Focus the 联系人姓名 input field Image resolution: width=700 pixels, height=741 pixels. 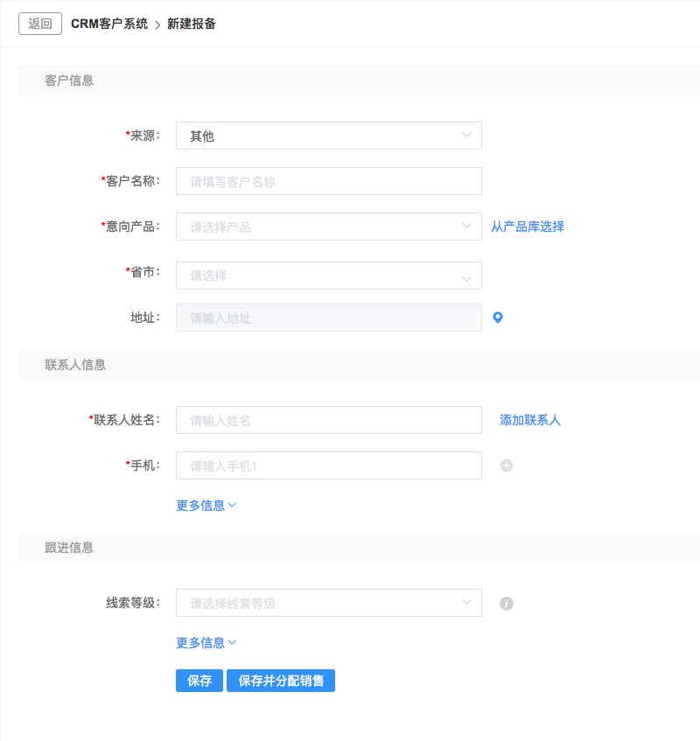tap(328, 420)
